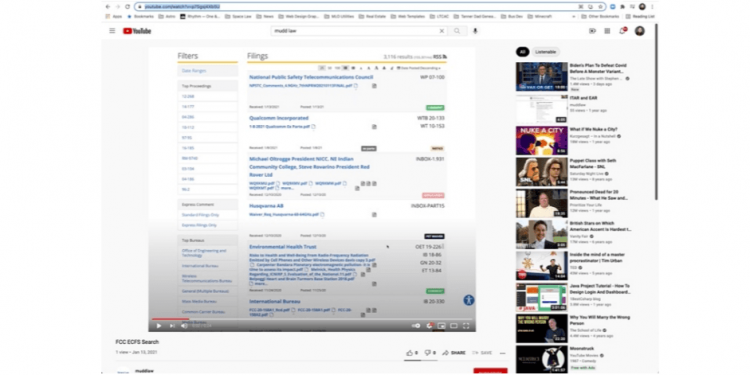Reload the page in the browser
750x375 pixels.
click(128, 7)
